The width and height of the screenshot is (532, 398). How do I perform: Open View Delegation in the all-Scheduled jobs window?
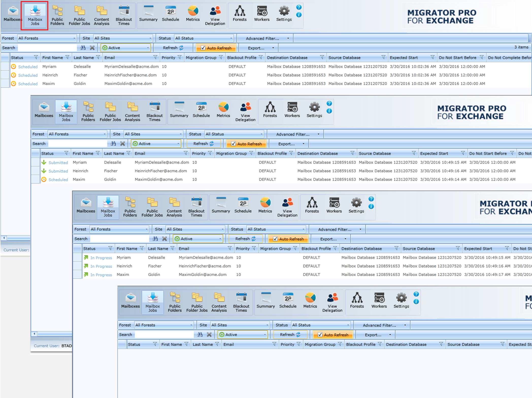tap(215, 15)
